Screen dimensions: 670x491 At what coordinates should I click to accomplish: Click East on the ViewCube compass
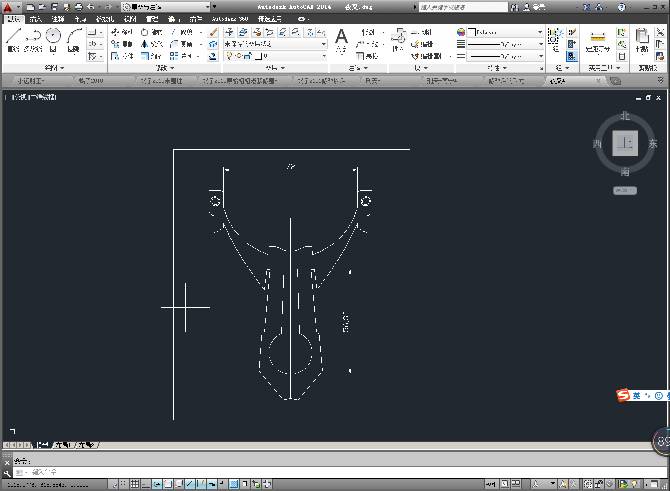[652, 144]
